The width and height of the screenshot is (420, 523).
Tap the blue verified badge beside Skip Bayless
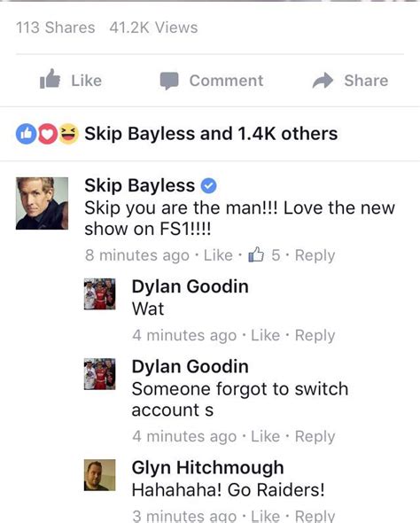tap(208, 186)
